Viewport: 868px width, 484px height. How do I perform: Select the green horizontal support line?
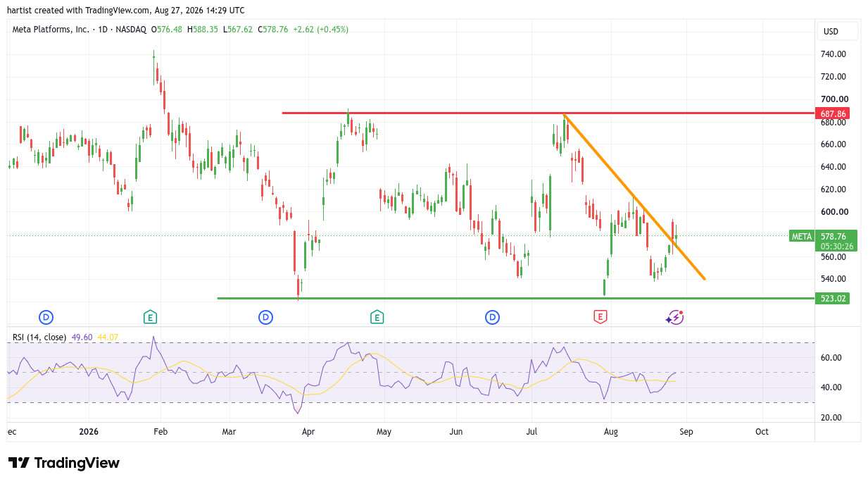coord(515,298)
